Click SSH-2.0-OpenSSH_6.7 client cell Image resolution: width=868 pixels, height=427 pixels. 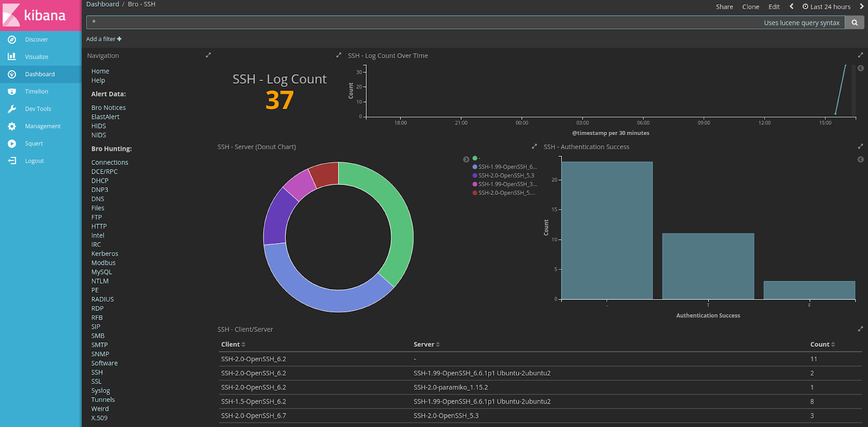[x=253, y=416]
